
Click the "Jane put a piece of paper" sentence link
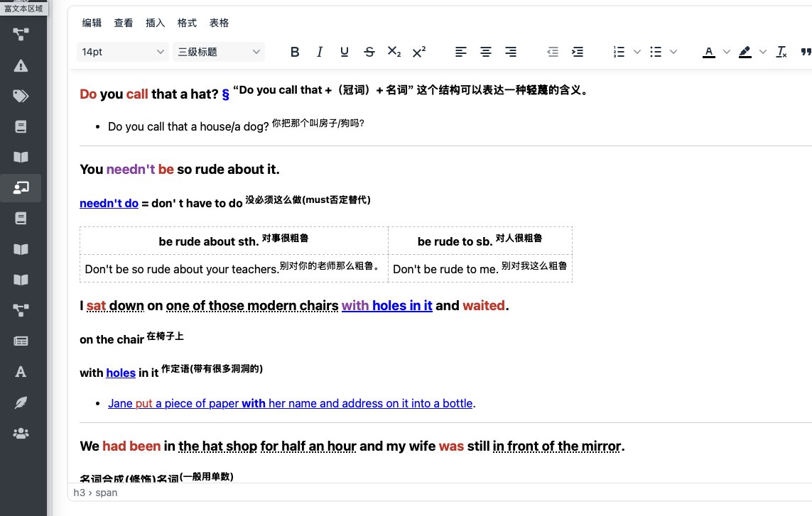(x=291, y=403)
